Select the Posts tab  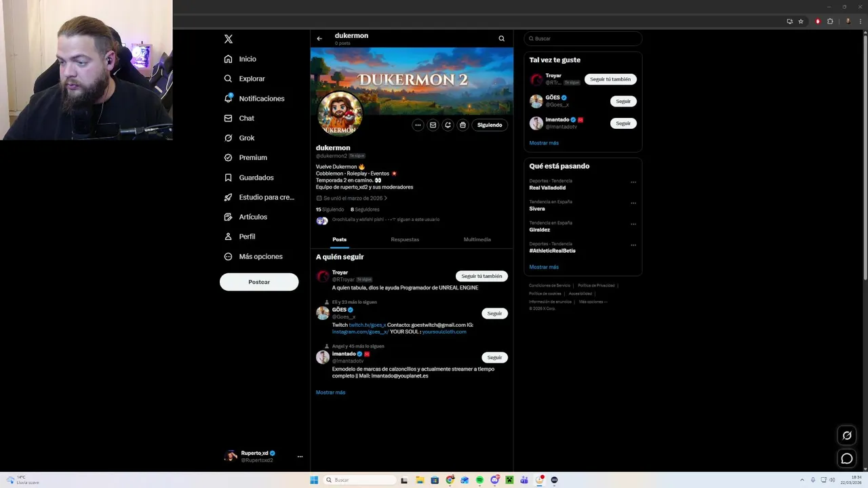[x=340, y=239]
